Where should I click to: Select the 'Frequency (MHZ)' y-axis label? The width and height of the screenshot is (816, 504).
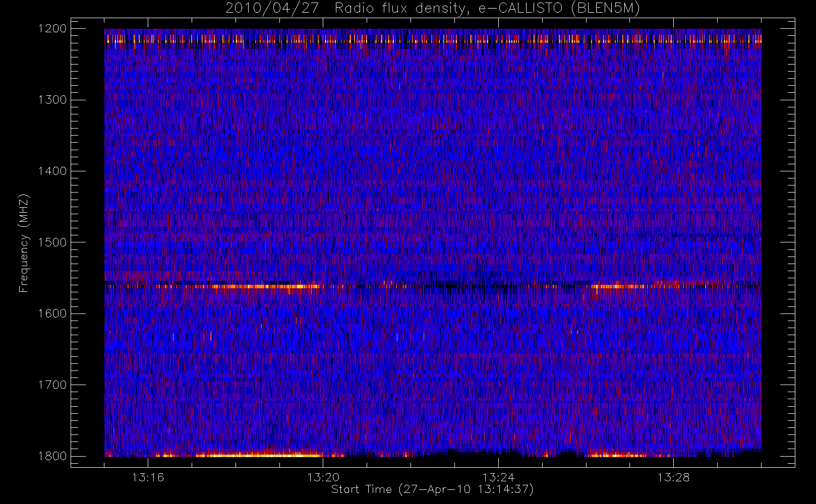point(24,243)
